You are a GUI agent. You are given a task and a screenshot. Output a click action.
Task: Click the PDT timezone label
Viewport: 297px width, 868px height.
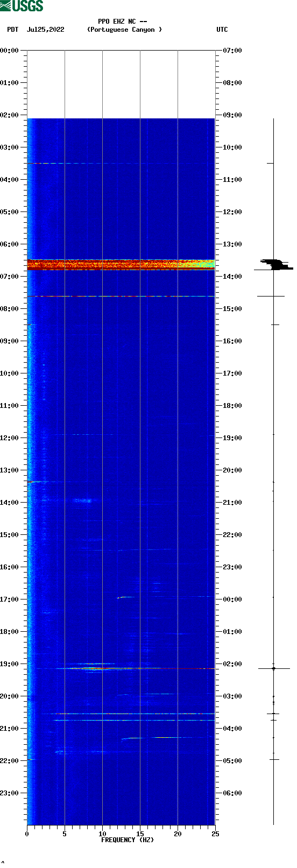(12, 30)
